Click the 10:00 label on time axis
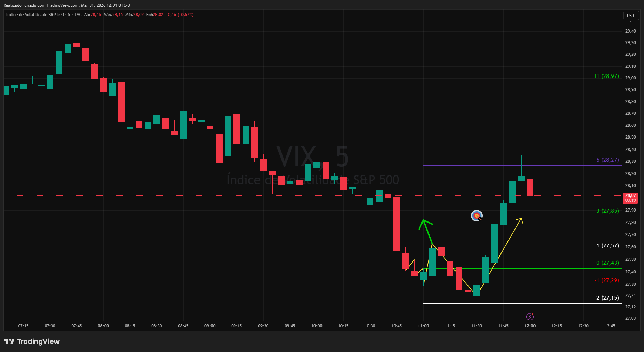Viewport: 644px width, 352px height. point(317,326)
